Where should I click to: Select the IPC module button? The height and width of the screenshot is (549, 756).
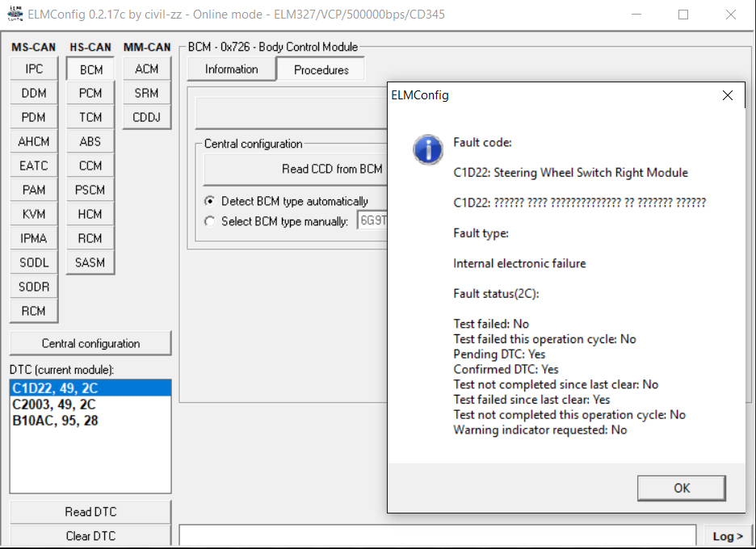click(x=34, y=69)
